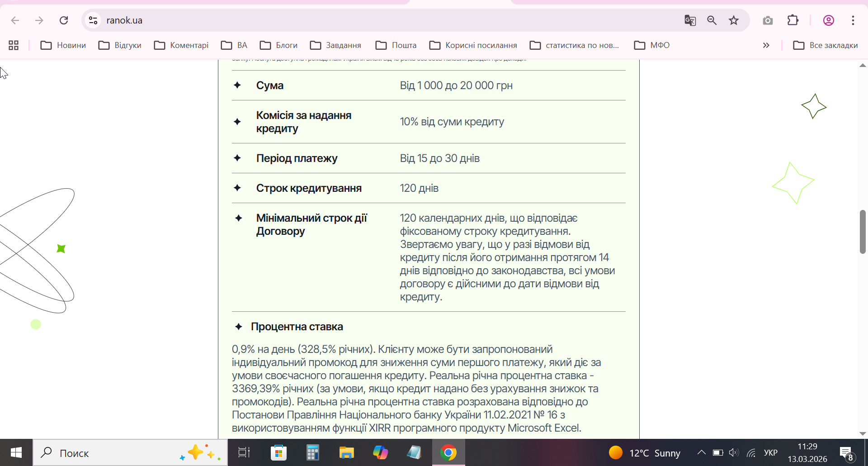This screenshot has height=466, width=868.
Task: Open Task View on the taskbar
Action: 244,452
